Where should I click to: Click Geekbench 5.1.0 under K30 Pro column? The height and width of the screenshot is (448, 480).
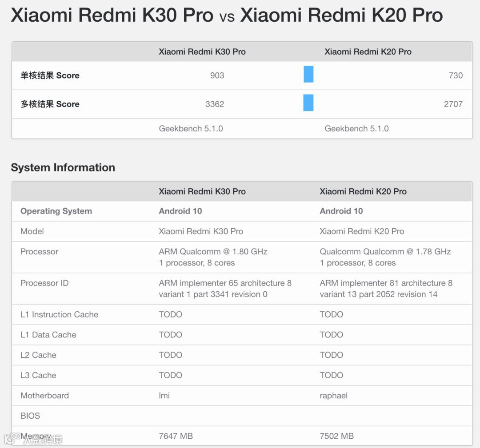tap(191, 129)
